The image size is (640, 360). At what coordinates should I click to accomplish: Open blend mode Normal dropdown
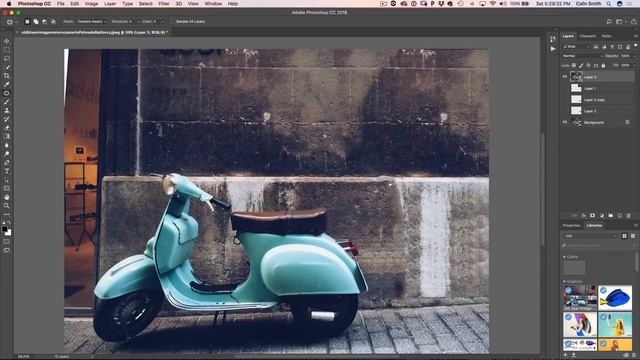click(x=582, y=56)
